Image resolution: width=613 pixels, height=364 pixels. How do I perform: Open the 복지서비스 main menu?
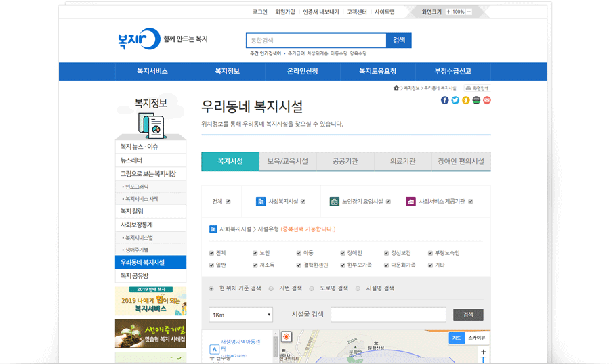pos(152,72)
